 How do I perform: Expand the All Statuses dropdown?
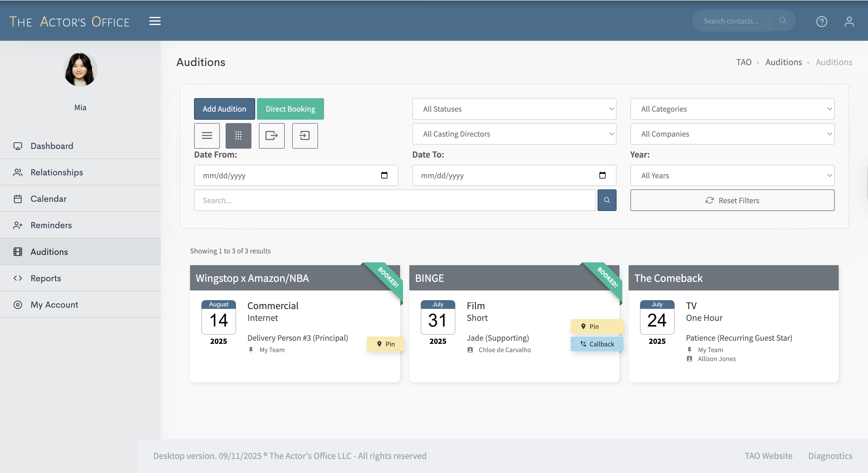pos(514,109)
